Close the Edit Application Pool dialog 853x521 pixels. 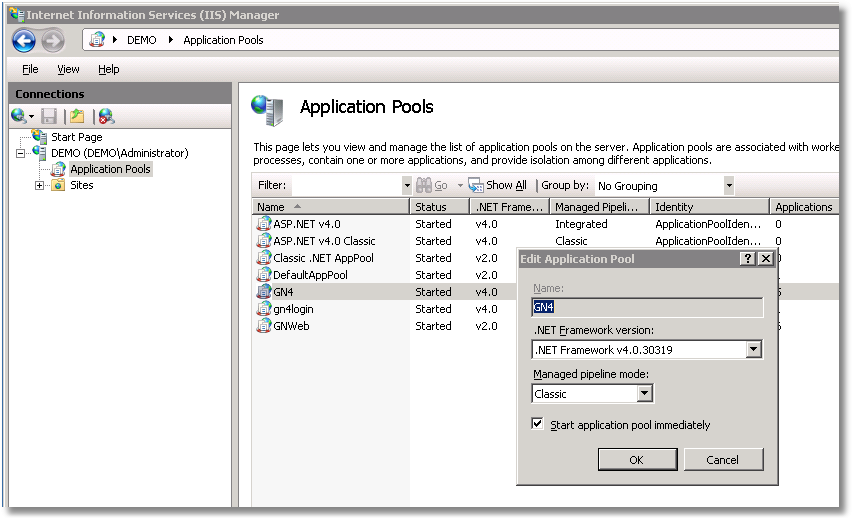click(765, 258)
